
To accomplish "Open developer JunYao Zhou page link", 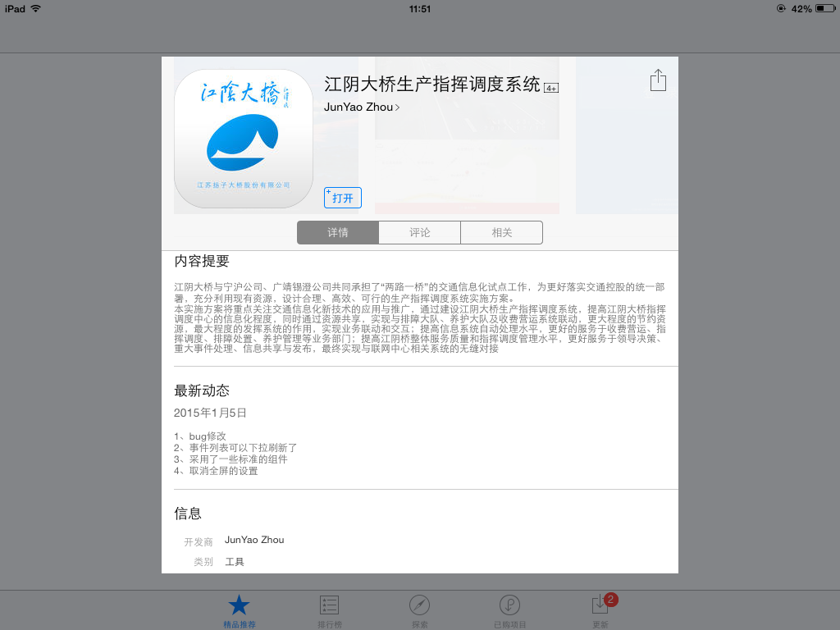I will coord(362,107).
